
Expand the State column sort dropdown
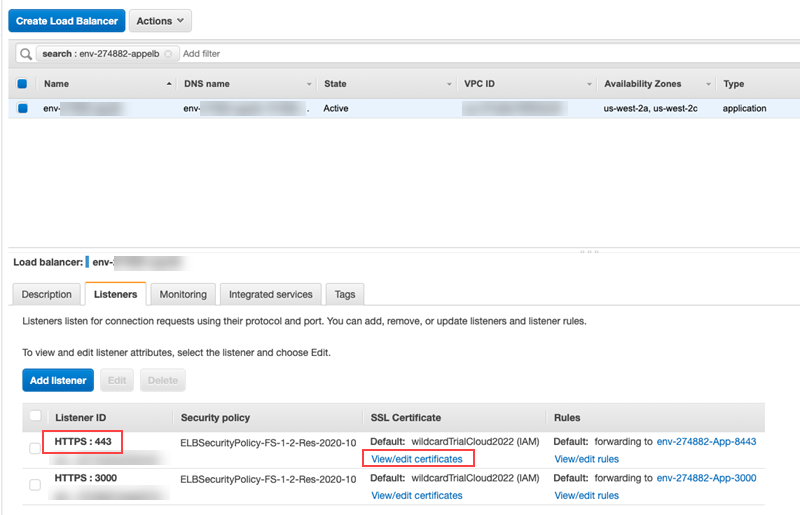click(x=448, y=84)
